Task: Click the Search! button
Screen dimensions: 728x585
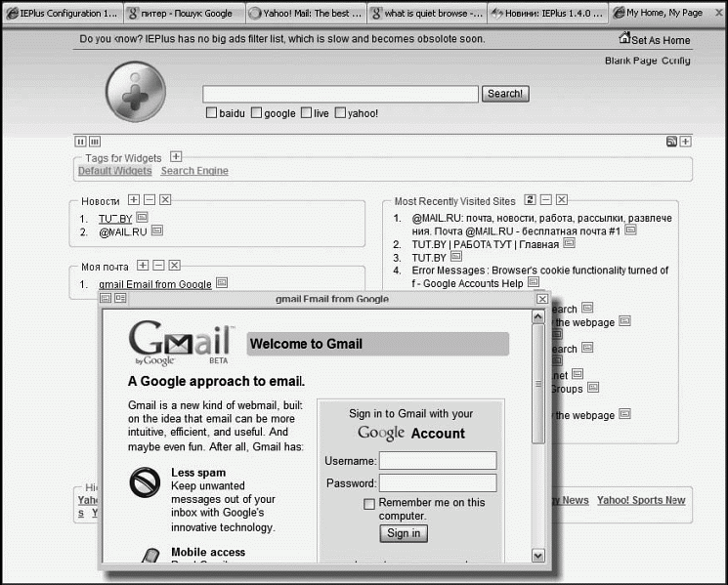Action: [x=505, y=94]
